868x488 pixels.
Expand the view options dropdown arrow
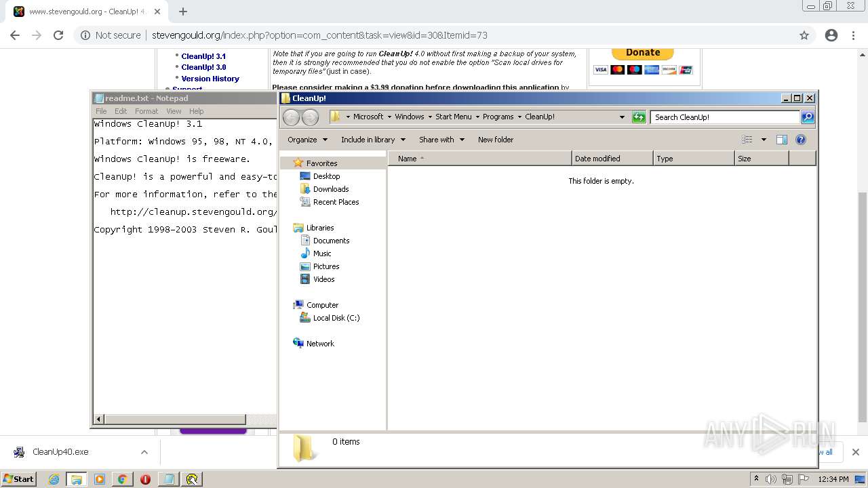[764, 140]
